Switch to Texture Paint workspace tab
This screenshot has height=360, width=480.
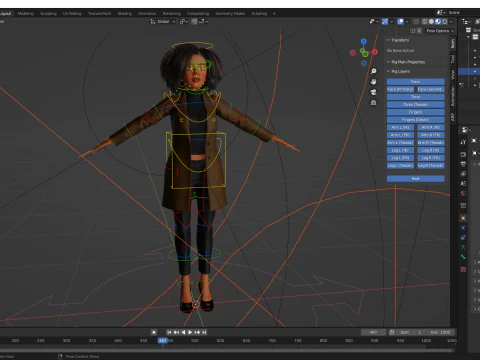coord(99,14)
